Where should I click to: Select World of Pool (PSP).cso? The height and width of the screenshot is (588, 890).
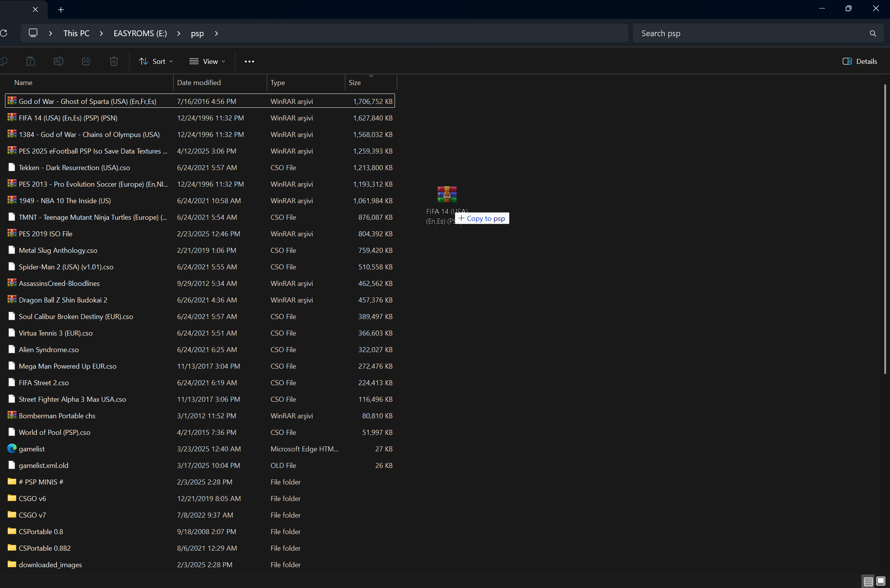pyautogui.click(x=200, y=432)
